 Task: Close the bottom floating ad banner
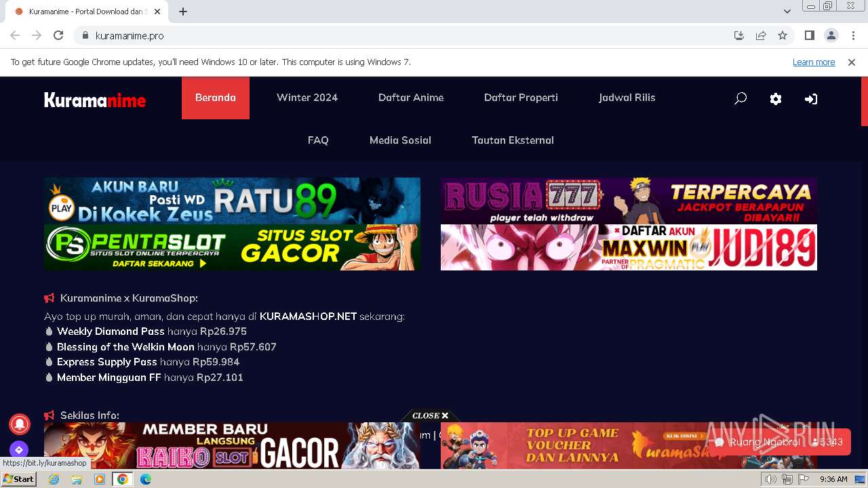click(x=431, y=415)
